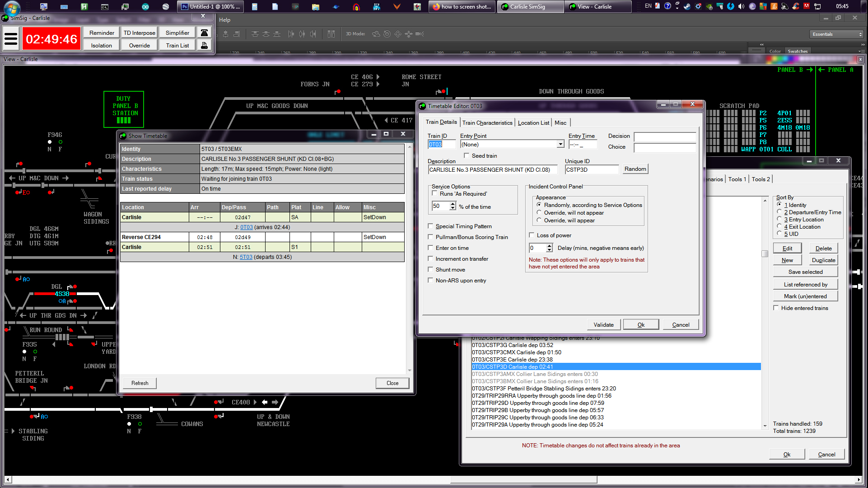The height and width of the screenshot is (488, 868).
Task: Click the Steam tray icon
Action: [x=687, y=6]
